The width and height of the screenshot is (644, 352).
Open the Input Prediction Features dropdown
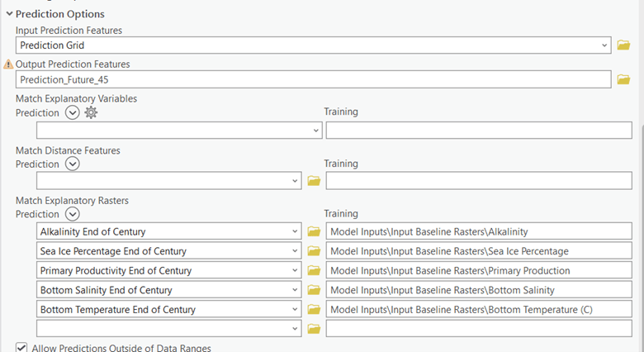click(x=605, y=45)
